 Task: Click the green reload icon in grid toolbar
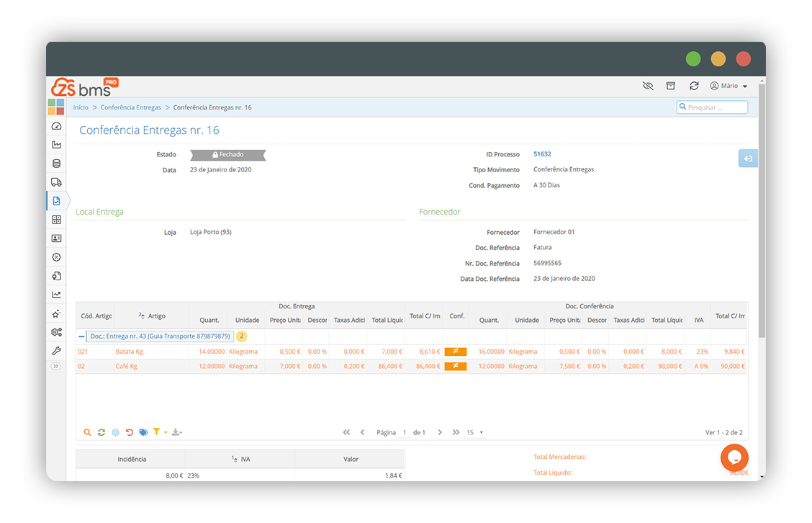(101, 432)
